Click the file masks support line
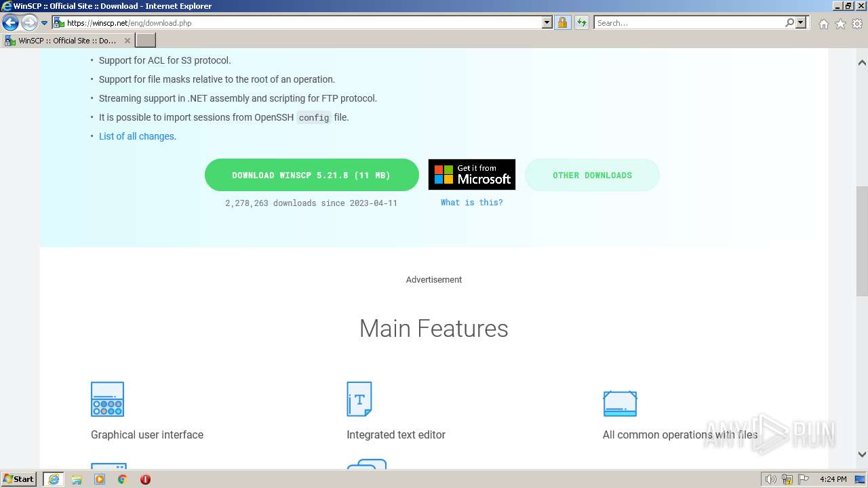The height and width of the screenshot is (488, 868). pos(217,79)
